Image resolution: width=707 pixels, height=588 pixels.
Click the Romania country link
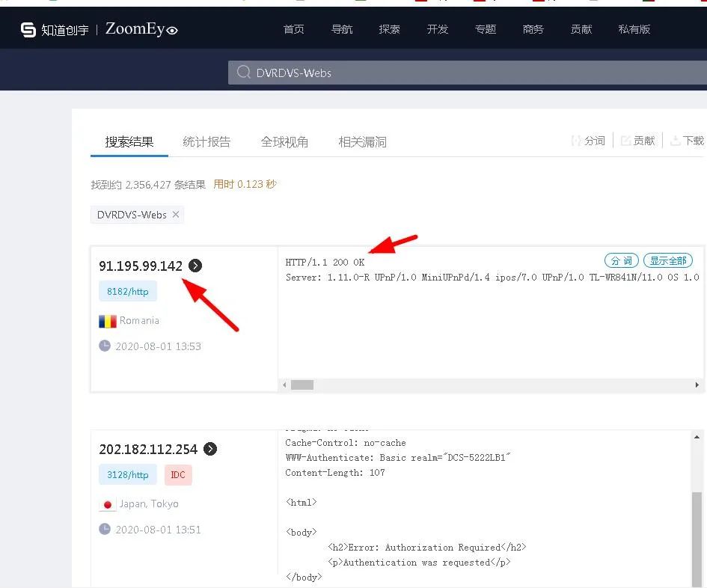click(x=139, y=321)
